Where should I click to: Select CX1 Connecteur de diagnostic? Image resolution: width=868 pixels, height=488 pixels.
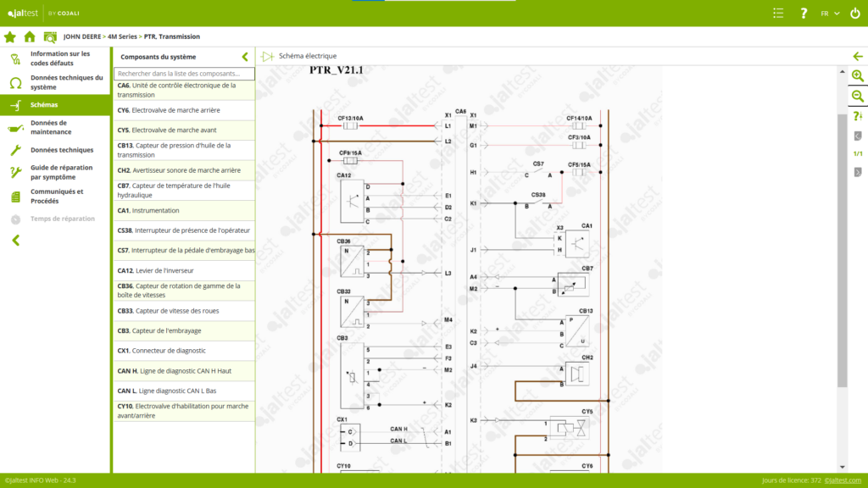click(184, 350)
